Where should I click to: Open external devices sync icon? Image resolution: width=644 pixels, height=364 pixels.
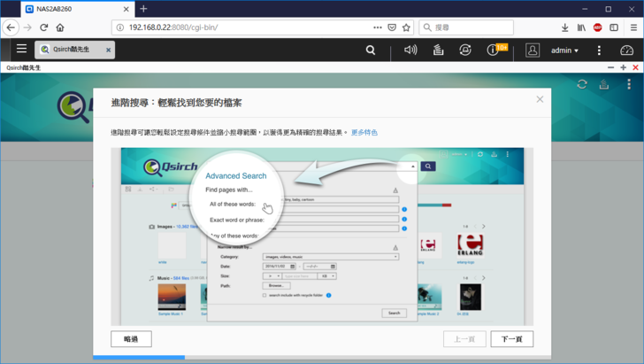(x=465, y=50)
